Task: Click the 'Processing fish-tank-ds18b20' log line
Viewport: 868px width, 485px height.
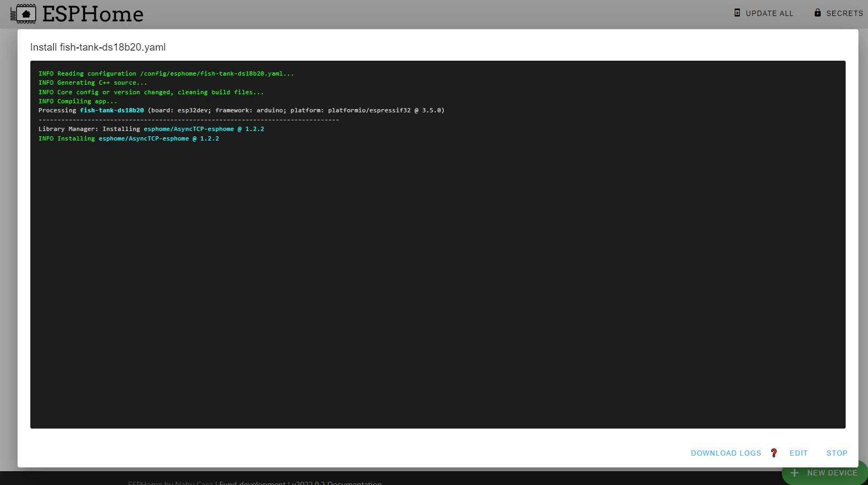Action: (241, 110)
